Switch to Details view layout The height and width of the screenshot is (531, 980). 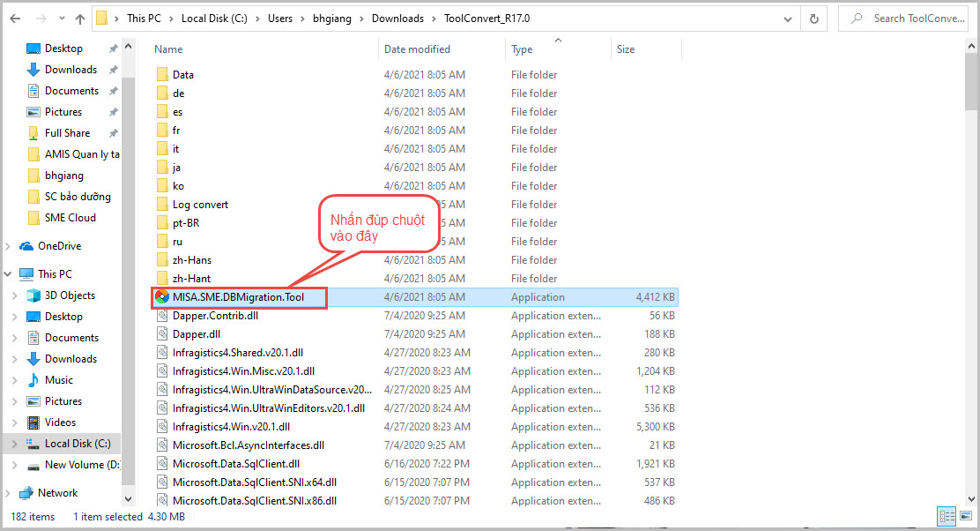pyautogui.click(x=947, y=517)
